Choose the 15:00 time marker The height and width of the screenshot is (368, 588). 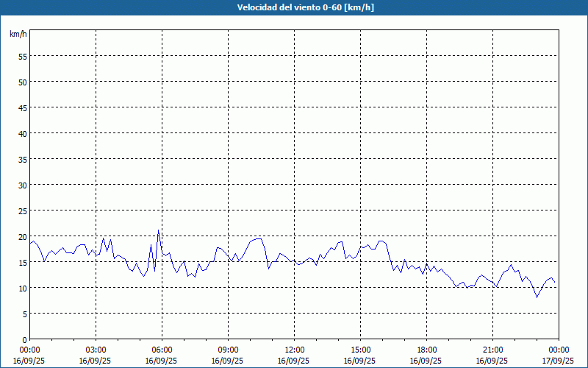tap(360, 350)
